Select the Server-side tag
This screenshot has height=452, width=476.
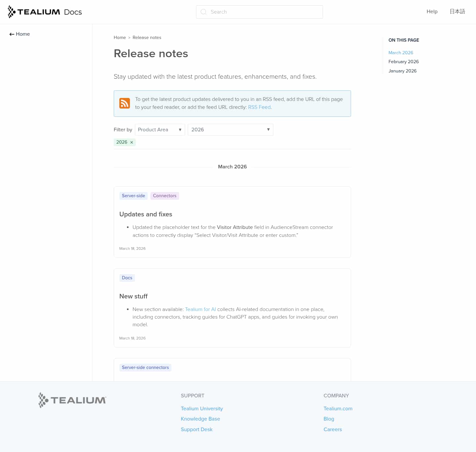click(133, 196)
